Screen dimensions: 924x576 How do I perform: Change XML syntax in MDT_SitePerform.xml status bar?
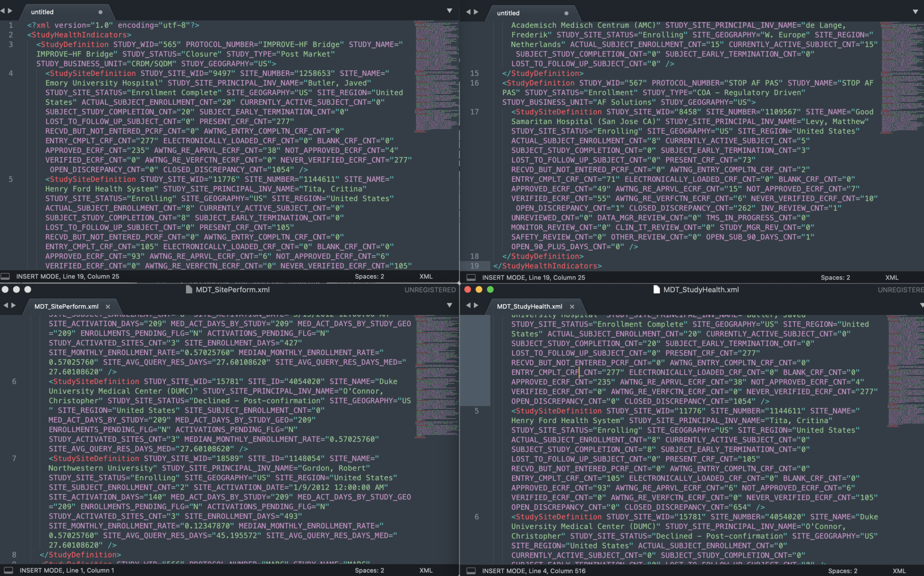[x=426, y=570]
